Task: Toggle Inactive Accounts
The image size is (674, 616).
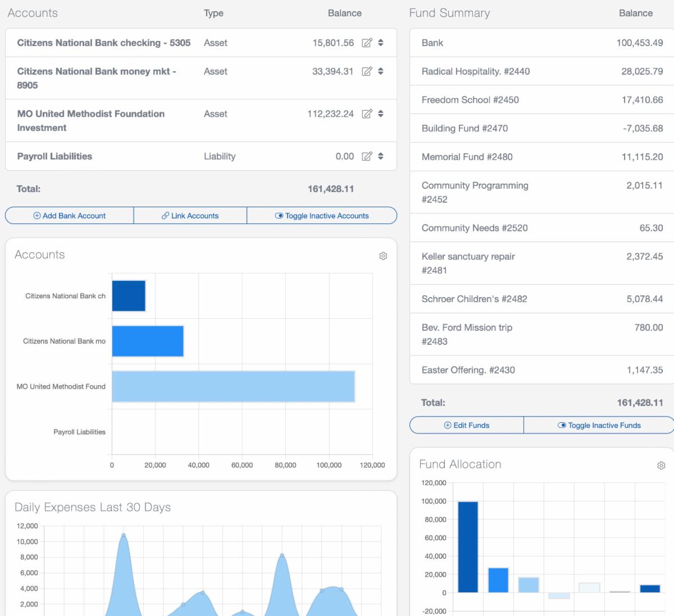Action: [x=322, y=216]
